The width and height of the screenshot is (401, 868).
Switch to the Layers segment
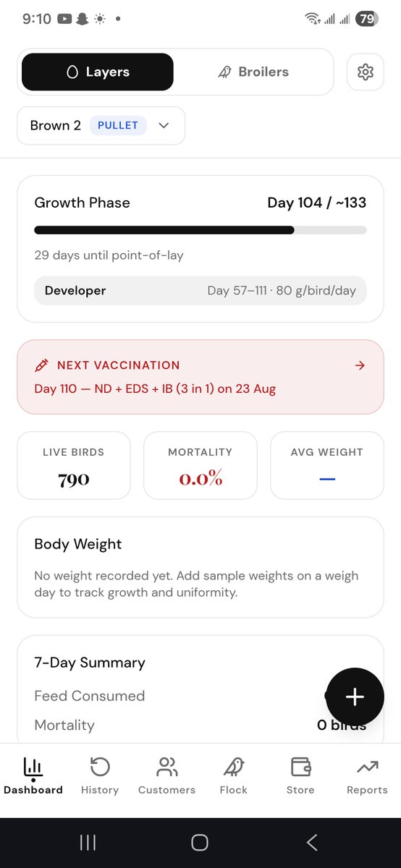tap(98, 72)
